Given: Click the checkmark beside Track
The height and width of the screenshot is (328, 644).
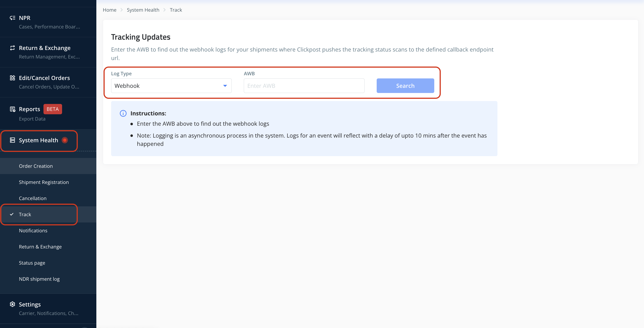Looking at the screenshot, I should (x=11, y=214).
